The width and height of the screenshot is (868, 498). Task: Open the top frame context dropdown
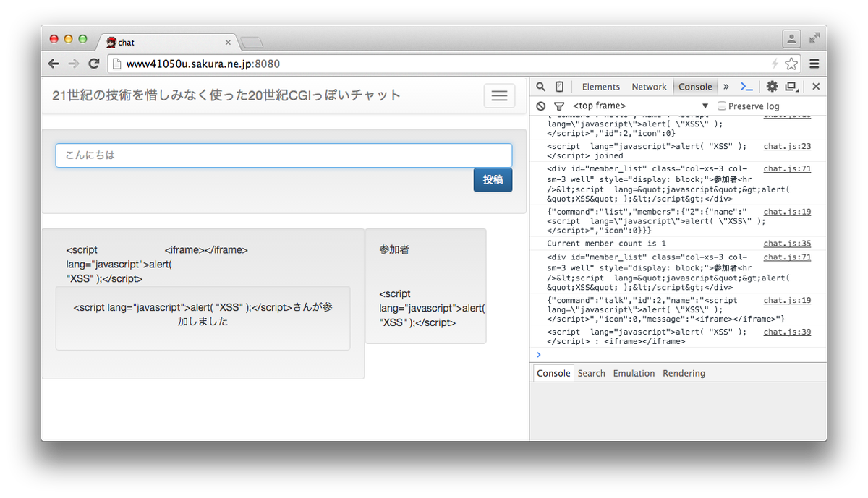641,106
